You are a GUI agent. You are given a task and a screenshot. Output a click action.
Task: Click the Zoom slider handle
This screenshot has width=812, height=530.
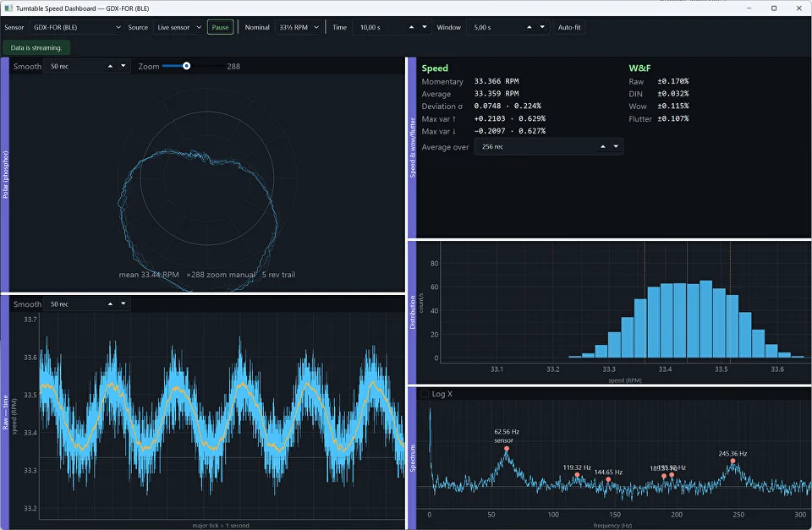pyautogui.click(x=186, y=66)
